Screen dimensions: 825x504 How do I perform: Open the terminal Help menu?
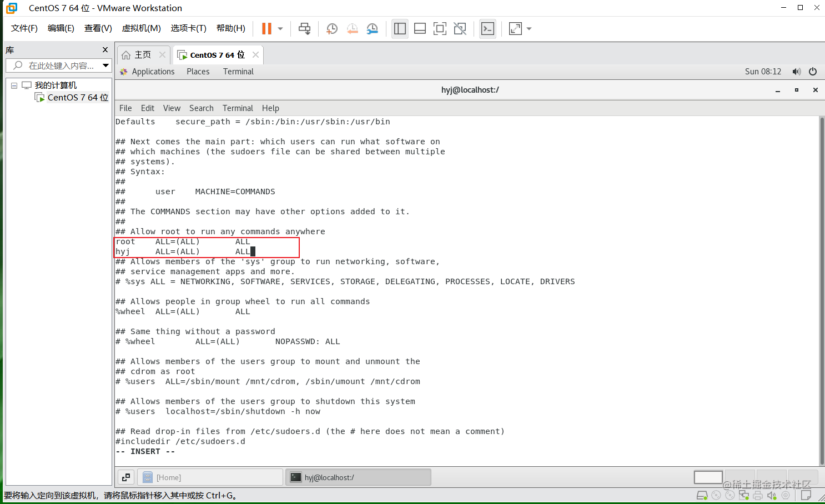[x=270, y=108]
